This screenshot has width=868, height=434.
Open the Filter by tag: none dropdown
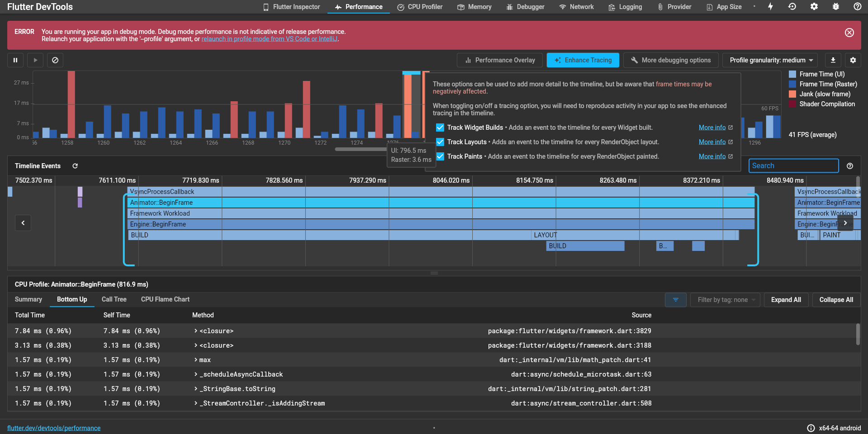725,299
